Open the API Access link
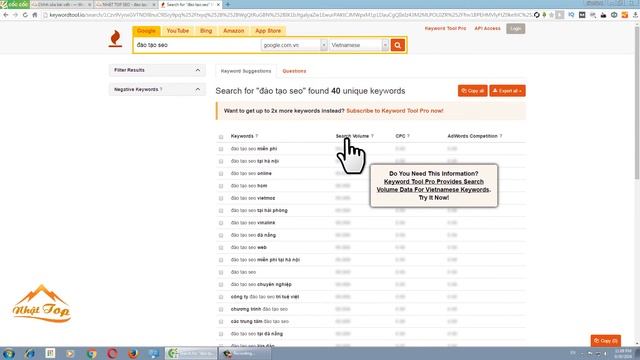640x360 pixels. point(487,29)
